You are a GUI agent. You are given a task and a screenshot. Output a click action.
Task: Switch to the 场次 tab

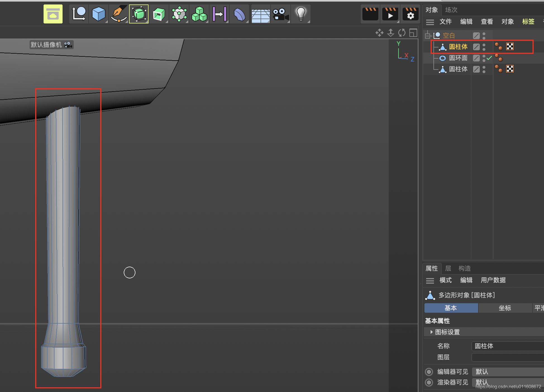[451, 10]
